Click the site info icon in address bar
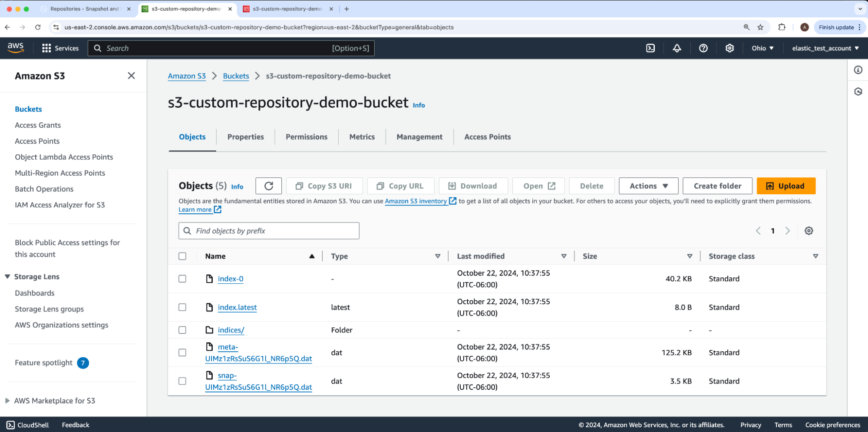Screen dimensions: 868x432 [x=56, y=27]
